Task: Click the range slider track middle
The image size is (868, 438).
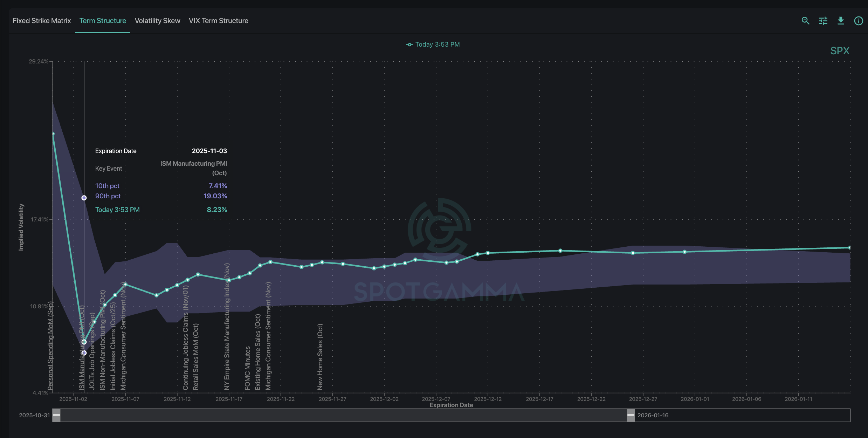Action: (x=343, y=415)
